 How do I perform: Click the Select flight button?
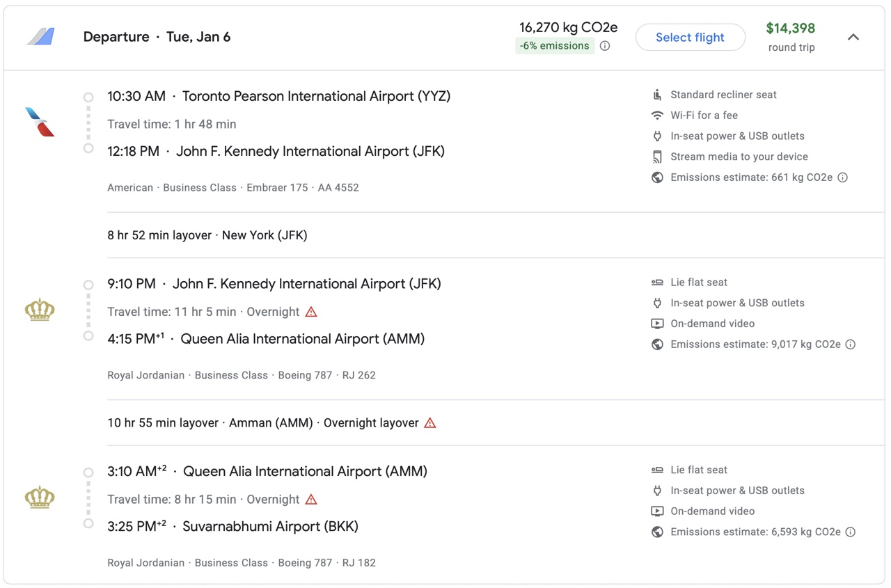coord(690,38)
